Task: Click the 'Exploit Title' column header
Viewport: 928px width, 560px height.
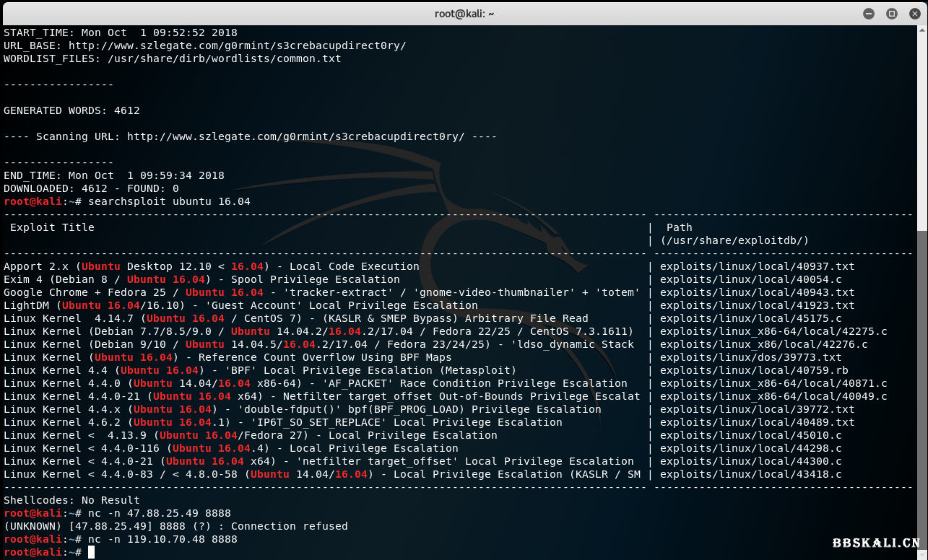Action: (52, 227)
